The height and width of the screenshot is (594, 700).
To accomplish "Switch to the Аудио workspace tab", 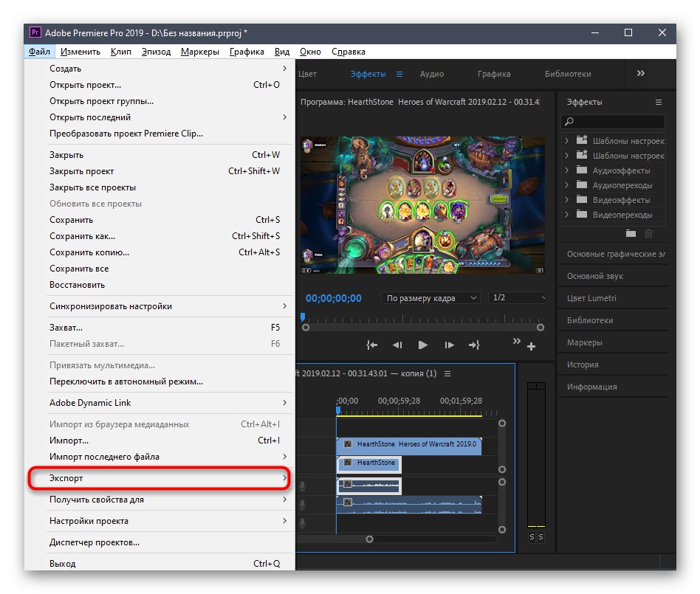I will pos(432,74).
